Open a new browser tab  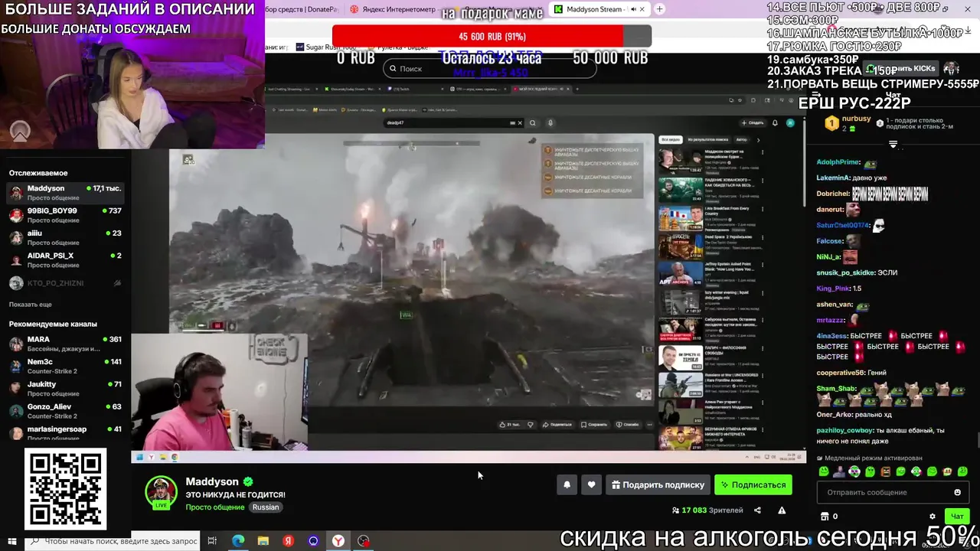659,9
